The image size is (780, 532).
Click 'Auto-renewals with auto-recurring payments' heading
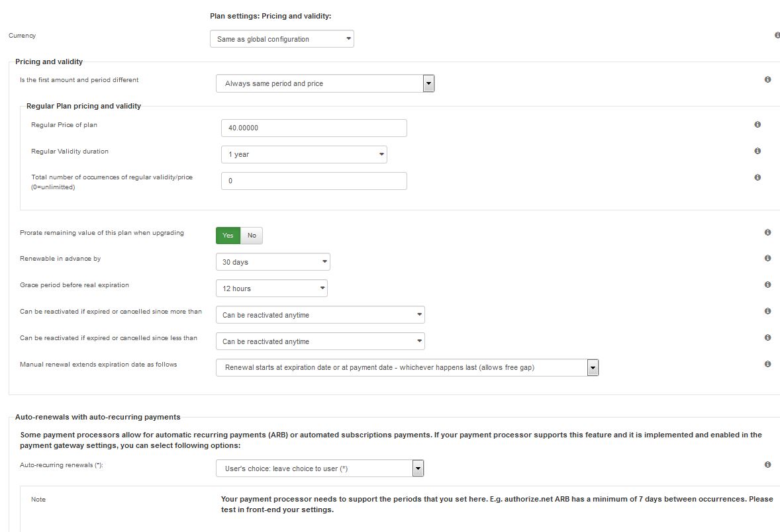(97, 417)
